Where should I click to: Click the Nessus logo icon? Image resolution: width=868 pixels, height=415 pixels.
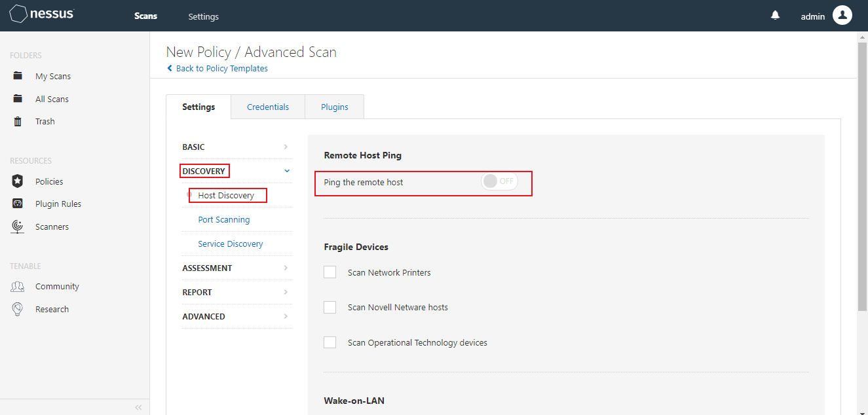click(x=18, y=14)
